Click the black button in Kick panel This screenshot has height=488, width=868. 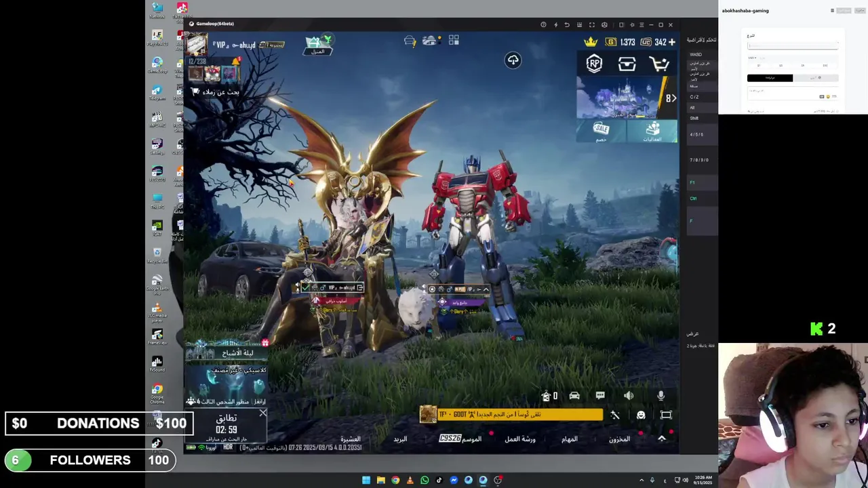[x=770, y=78]
